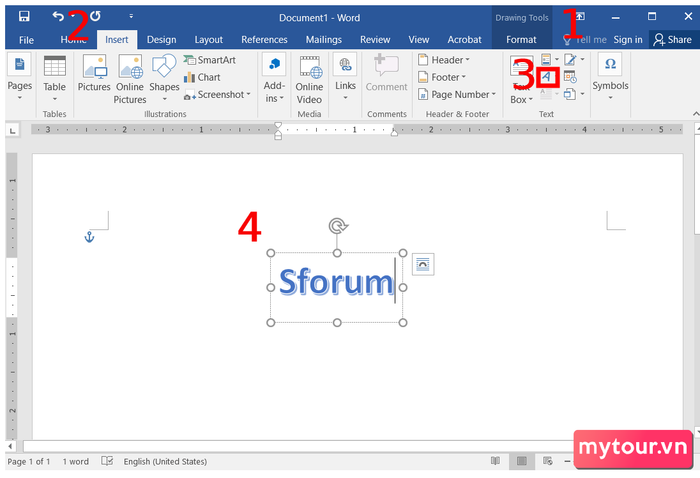Screen dimensions: 700x478
Task: Click horizontal scrollbar left arrow
Action: click(10, 445)
